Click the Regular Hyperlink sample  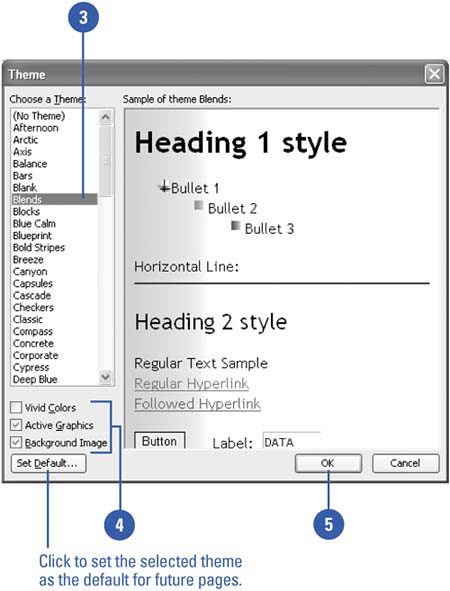point(191,383)
